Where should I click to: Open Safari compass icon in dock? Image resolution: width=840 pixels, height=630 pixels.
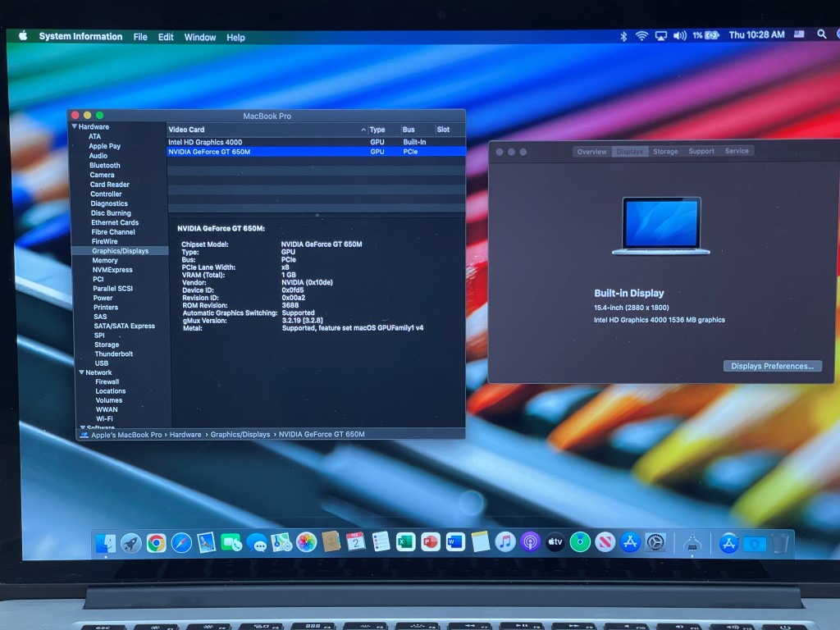(x=181, y=543)
